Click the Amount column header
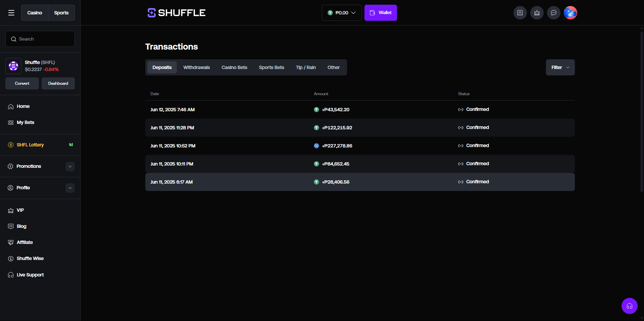Screen dimensions: 644x321 pos(321,94)
